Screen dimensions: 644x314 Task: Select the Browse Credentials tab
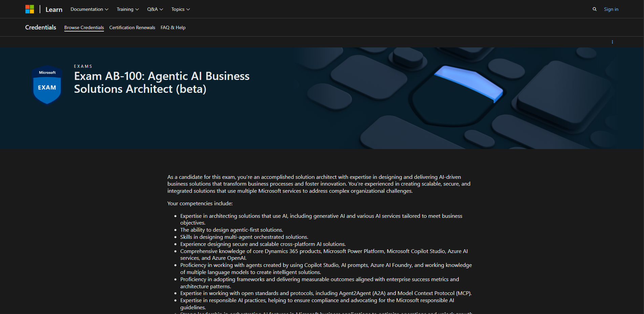(x=84, y=27)
